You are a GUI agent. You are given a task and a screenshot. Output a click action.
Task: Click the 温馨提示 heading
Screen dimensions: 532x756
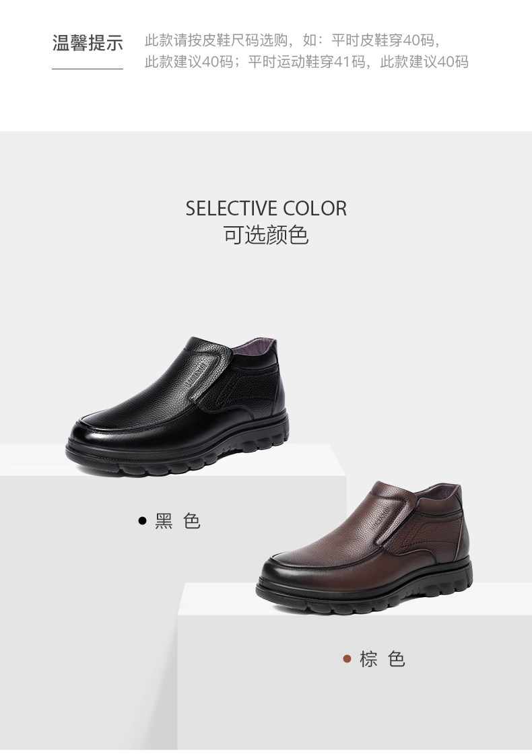pyautogui.click(x=88, y=43)
